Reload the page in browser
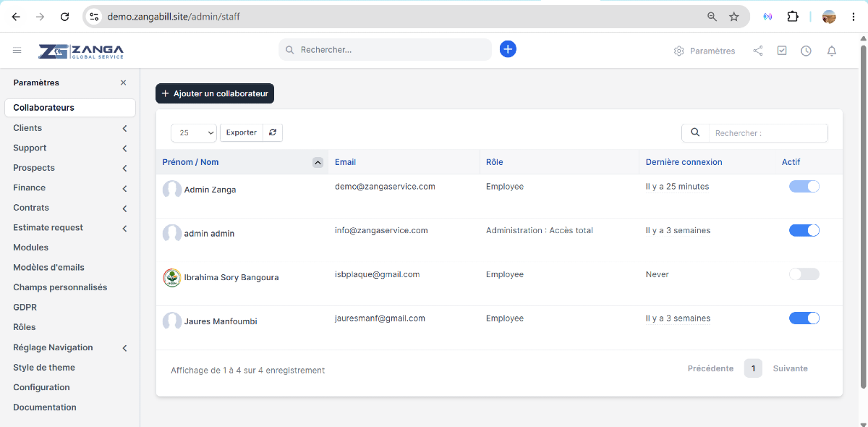868x427 pixels. tap(65, 16)
